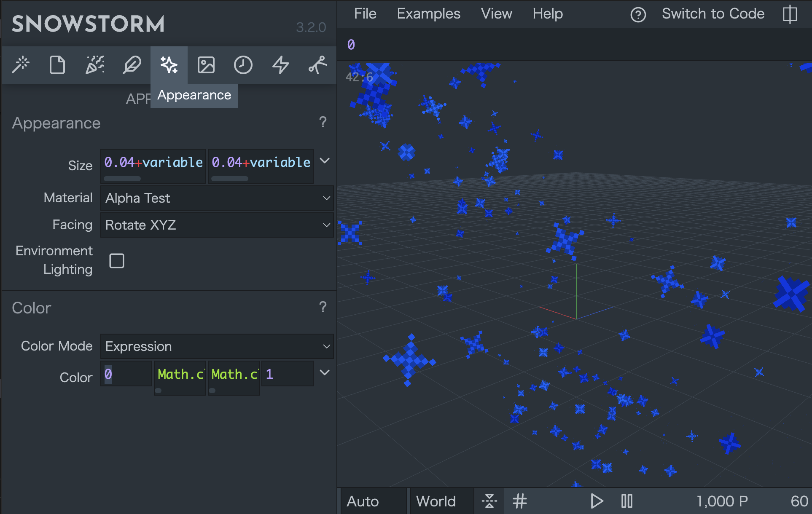This screenshot has width=812, height=514.
Task: Toggle the split view layout icon
Action: coord(790,14)
